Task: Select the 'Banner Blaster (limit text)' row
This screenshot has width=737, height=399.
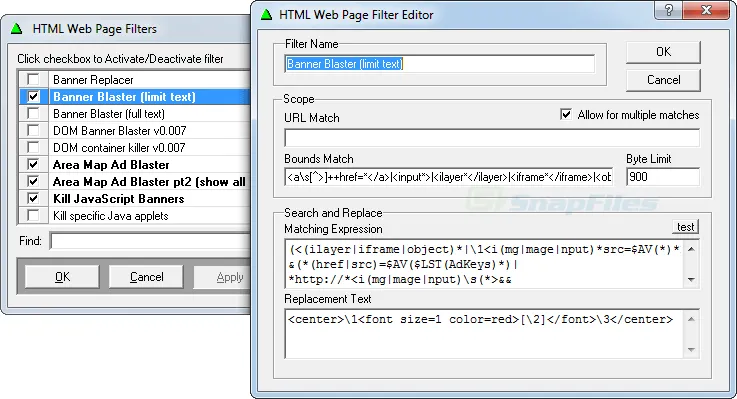Action: (135, 96)
